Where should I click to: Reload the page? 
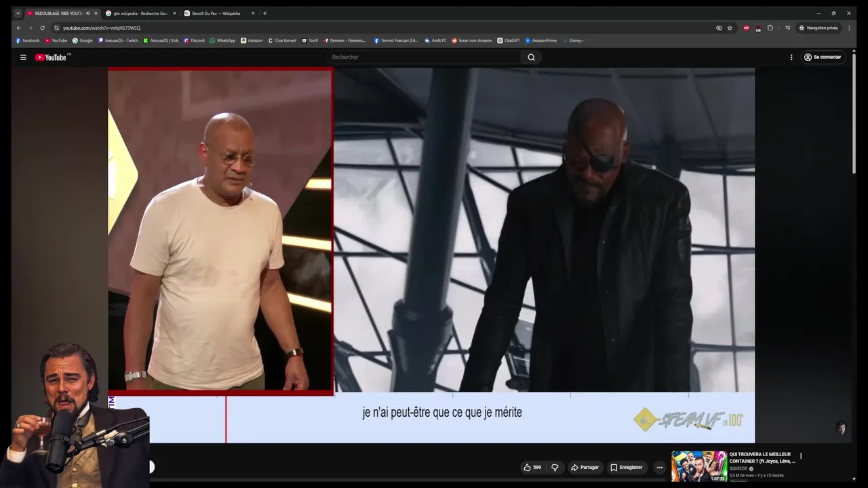tap(42, 28)
